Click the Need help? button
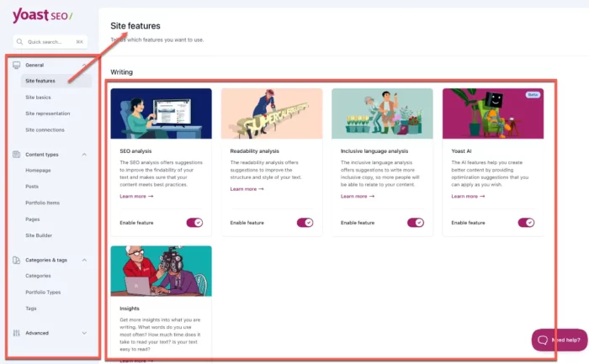589x364 pixels. pos(560,340)
